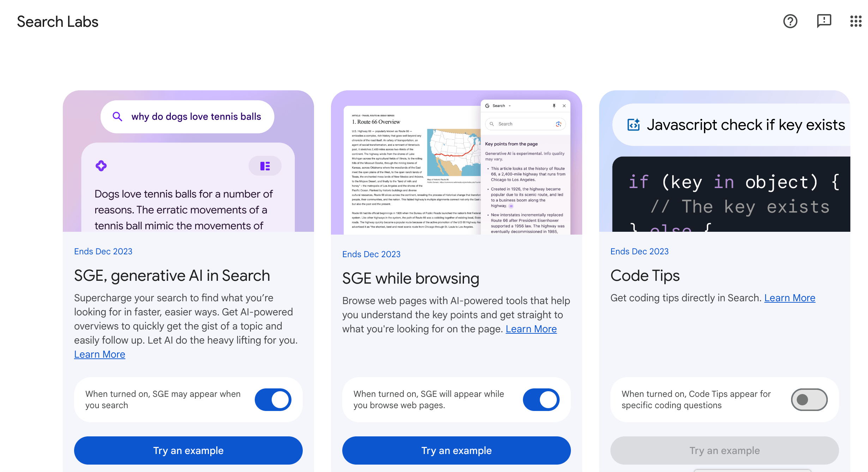Enable the Code Tips toggle switch
The height and width of the screenshot is (472, 868).
809,399
